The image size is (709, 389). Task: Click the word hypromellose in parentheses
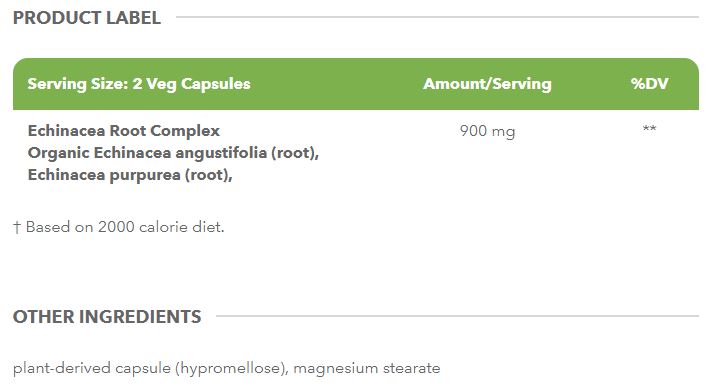pos(231,368)
